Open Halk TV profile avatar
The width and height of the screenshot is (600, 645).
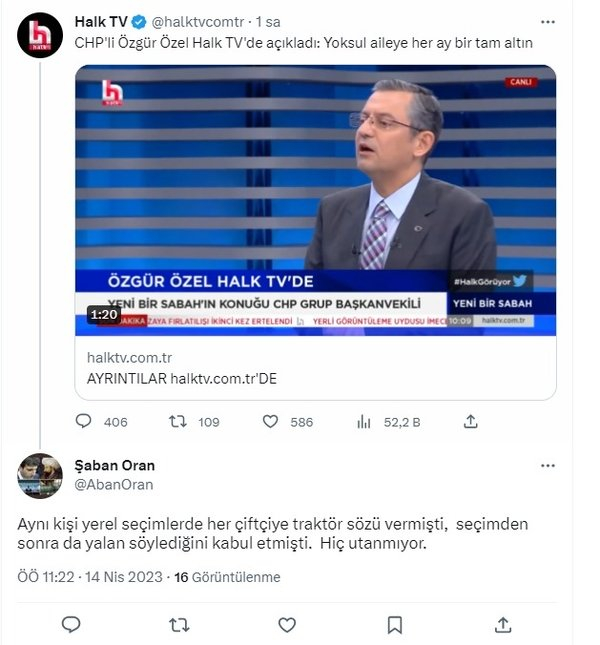[41, 35]
